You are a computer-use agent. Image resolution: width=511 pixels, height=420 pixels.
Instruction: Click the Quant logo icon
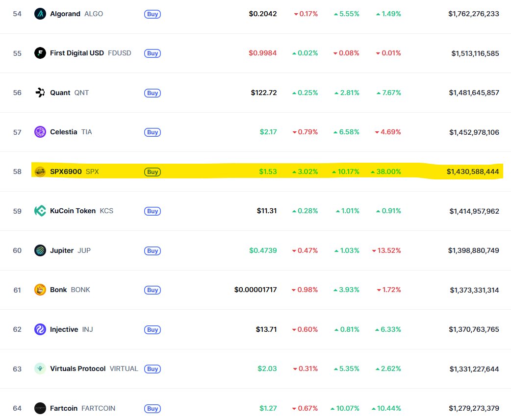(x=40, y=93)
